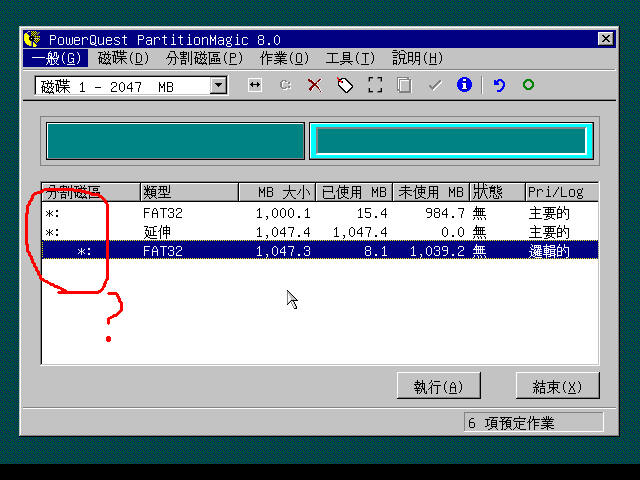The height and width of the screenshot is (480, 640).
Task: Click the 未使用 MB column header
Action: [x=431, y=192]
